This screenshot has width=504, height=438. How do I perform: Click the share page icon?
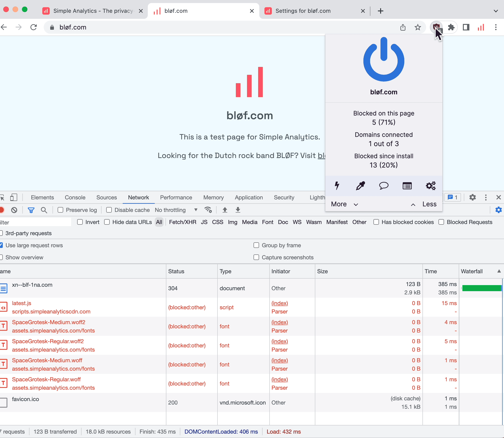tap(403, 27)
